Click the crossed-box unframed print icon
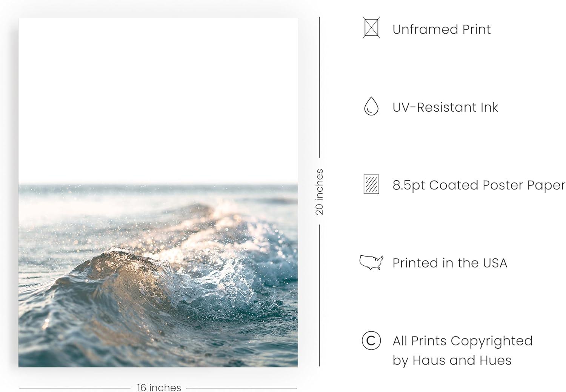Image resolution: width=566 pixels, height=392 pixels. [x=371, y=28]
